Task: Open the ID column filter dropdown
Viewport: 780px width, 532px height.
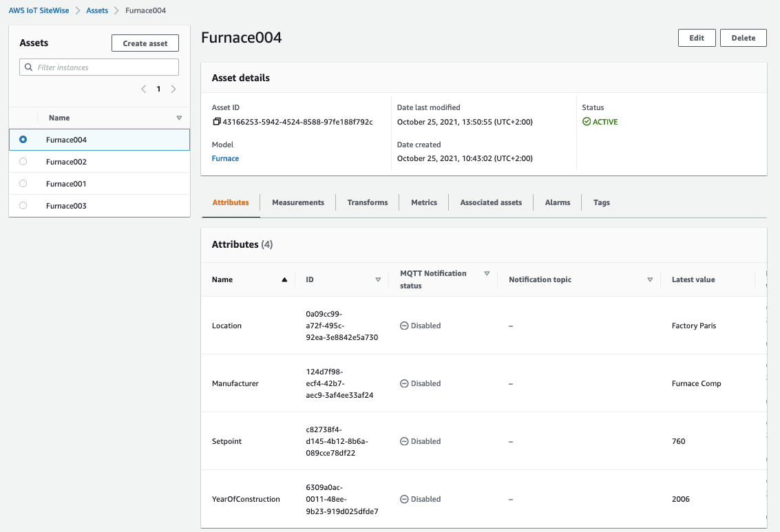Action: [x=378, y=279]
